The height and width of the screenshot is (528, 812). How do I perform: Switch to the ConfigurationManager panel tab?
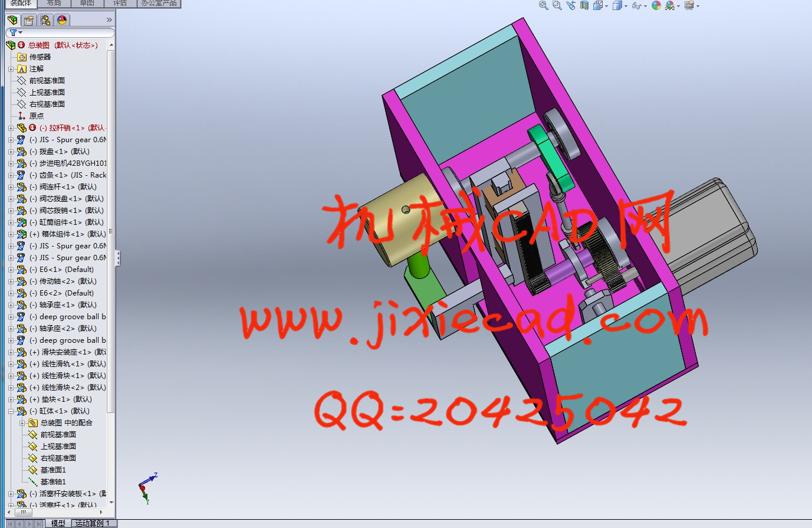click(x=45, y=20)
